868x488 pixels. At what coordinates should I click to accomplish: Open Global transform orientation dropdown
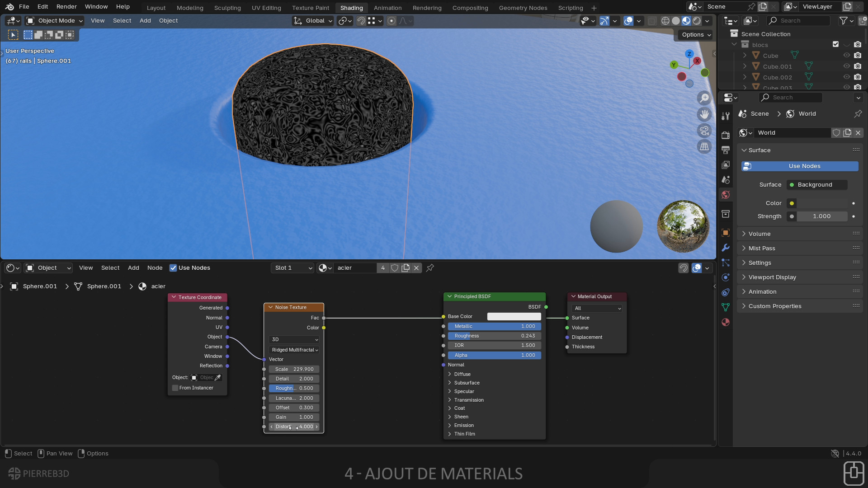pos(313,21)
